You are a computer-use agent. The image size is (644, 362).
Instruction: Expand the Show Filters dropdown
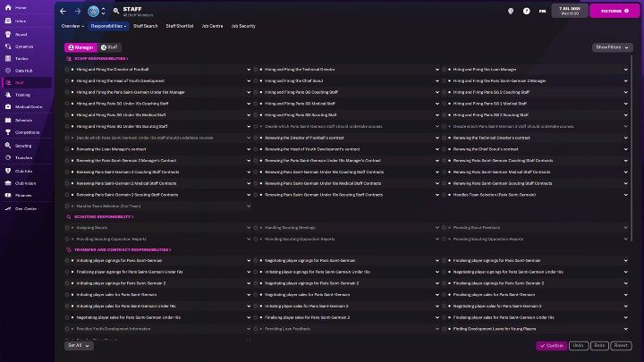[x=612, y=47]
